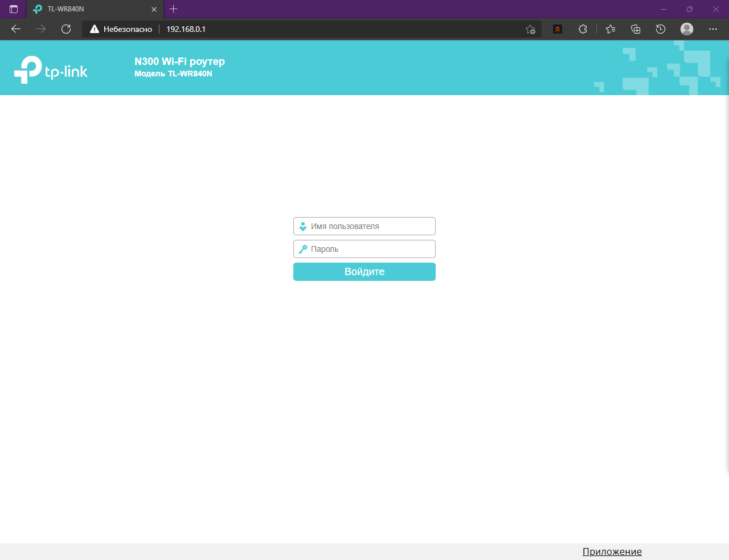Open the Collections icon in toolbar

click(x=636, y=29)
